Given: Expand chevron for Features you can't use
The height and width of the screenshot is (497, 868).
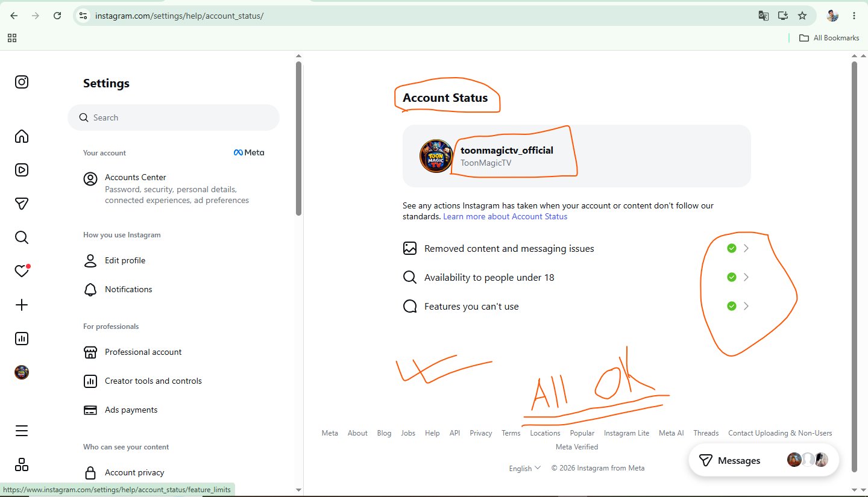Looking at the screenshot, I should (x=746, y=306).
